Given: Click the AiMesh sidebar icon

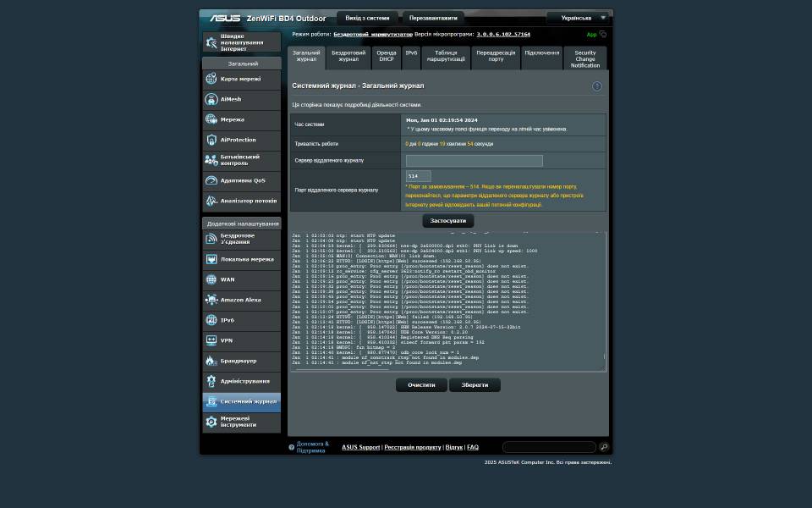Looking at the screenshot, I should [x=211, y=99].
